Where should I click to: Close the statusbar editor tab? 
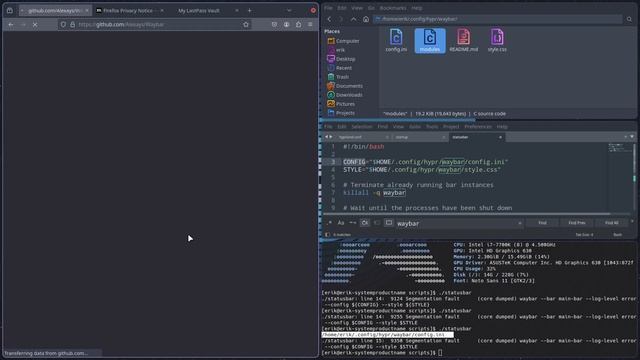(500, 137)
